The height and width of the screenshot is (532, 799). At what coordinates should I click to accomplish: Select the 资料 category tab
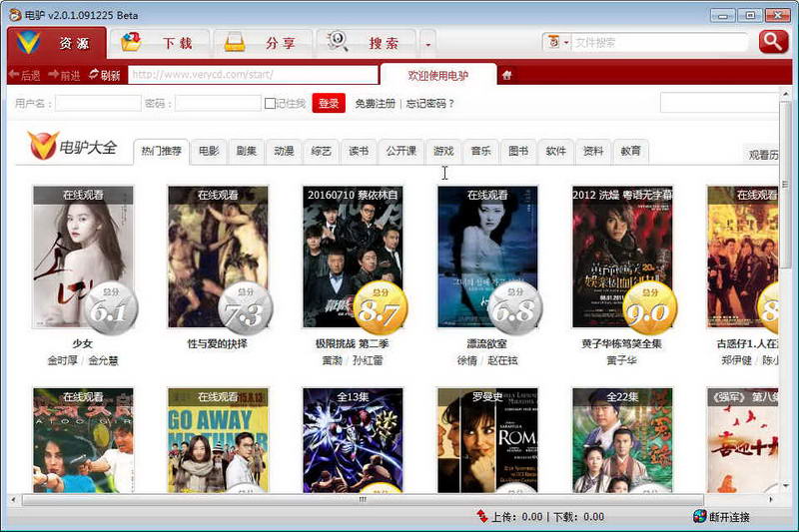pyautogui.click(x=593, y=151)
